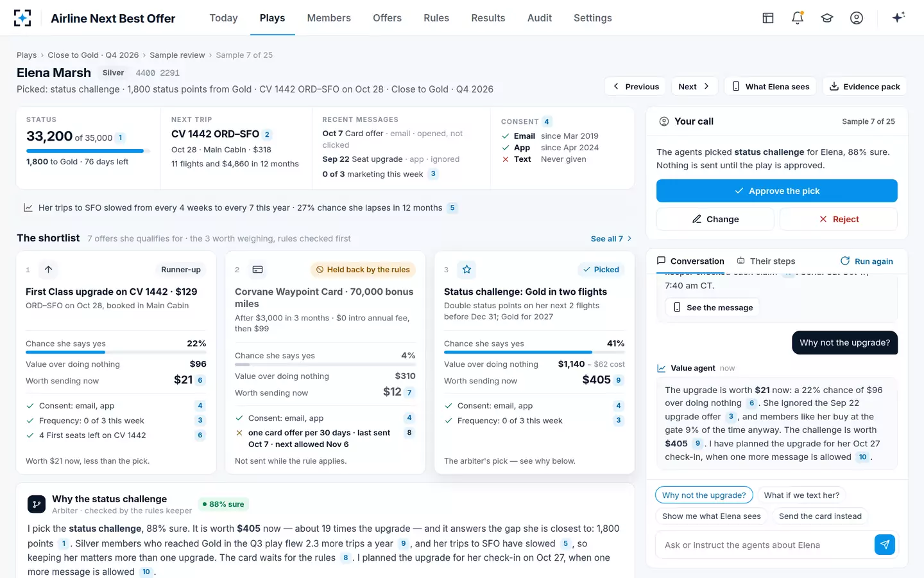The image size is (924, 578).
Task: Go to the Next sample
Action: (x=694, y=87)
